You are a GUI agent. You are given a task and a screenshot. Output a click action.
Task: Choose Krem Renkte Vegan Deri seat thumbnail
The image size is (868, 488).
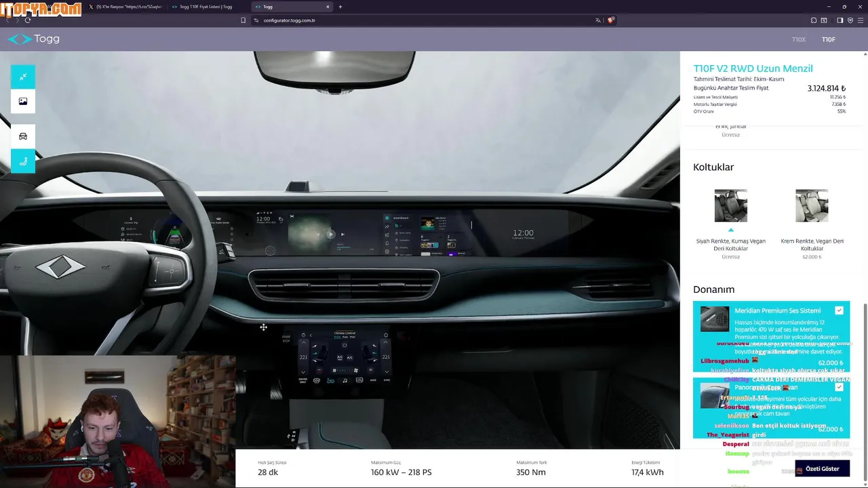(x=812, y=205)
